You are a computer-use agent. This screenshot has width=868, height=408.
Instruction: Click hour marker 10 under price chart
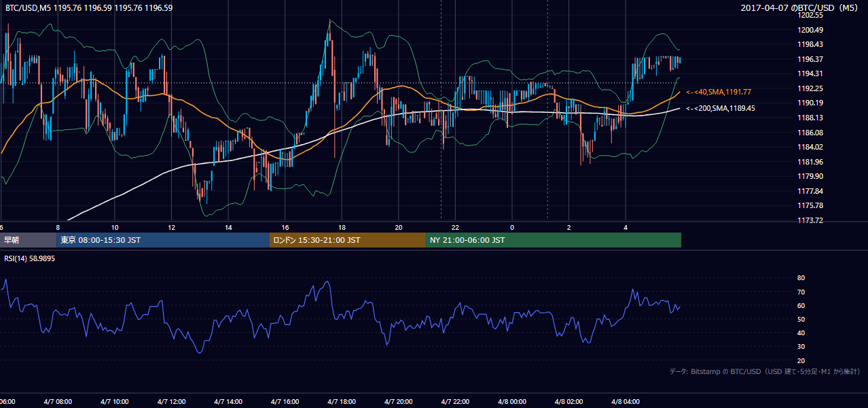click(x=115, y=227)
